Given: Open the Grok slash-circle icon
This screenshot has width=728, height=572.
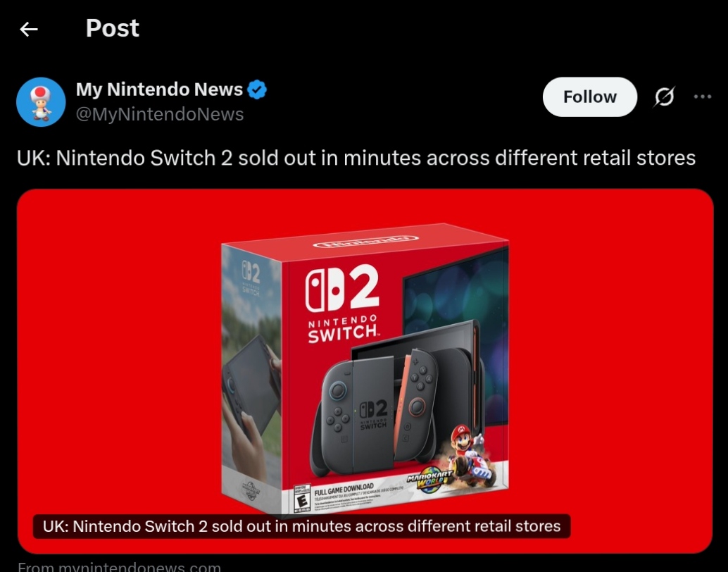Looking at the screenshot, I should coord(665,97).
